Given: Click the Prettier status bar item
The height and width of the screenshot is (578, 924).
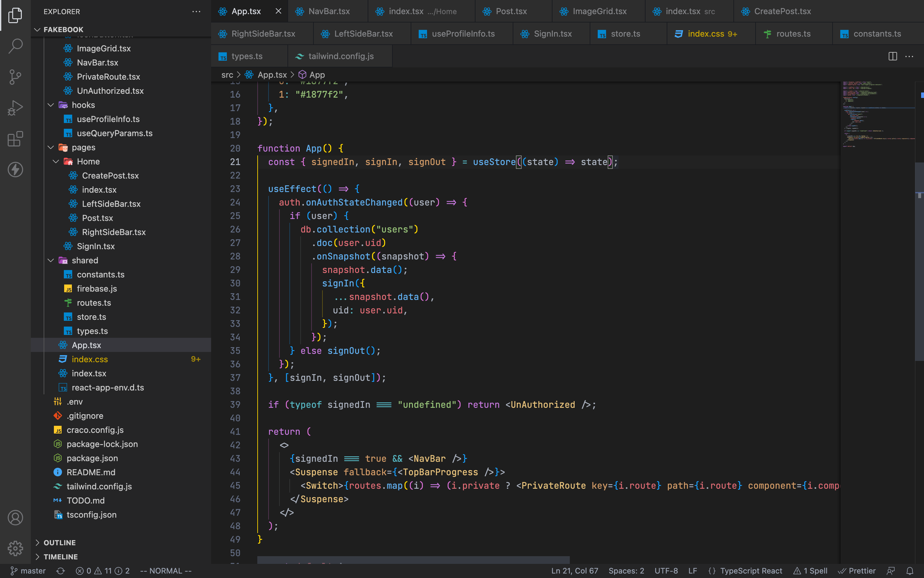Looking at the screenshot, I should coord(857,571).
